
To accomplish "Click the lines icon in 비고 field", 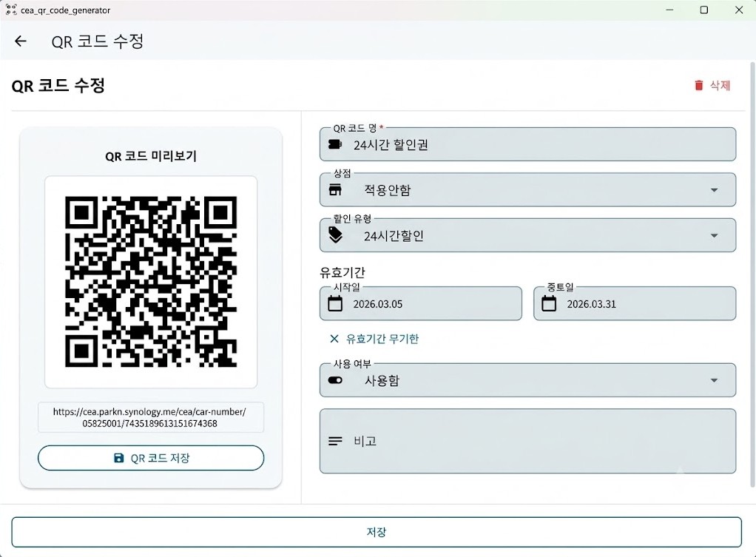I will coord(335,441).
